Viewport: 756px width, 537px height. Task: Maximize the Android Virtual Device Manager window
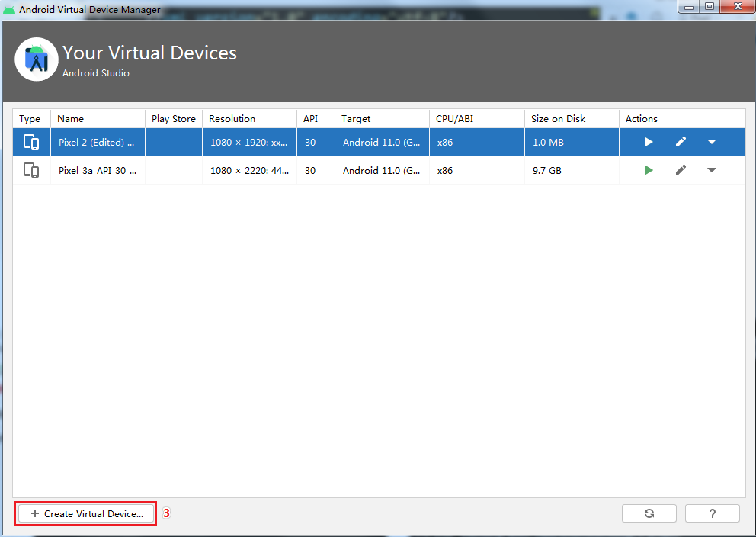tap(710, 7)
